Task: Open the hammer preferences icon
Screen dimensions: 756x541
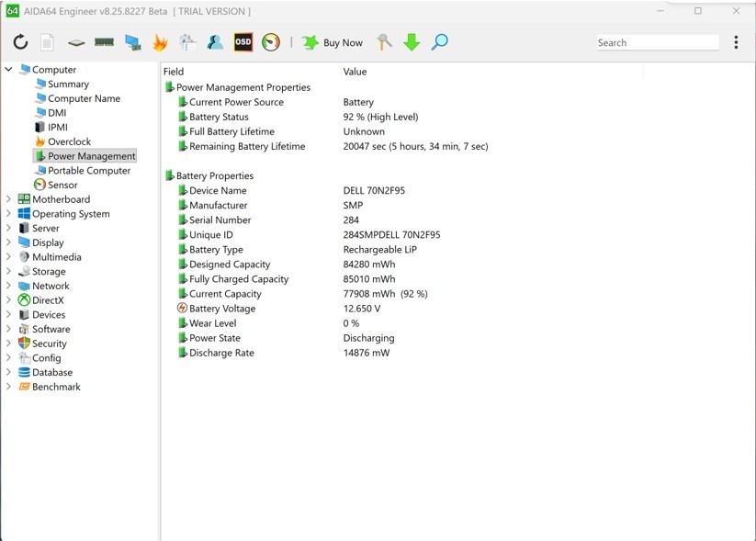Action: 384,42
